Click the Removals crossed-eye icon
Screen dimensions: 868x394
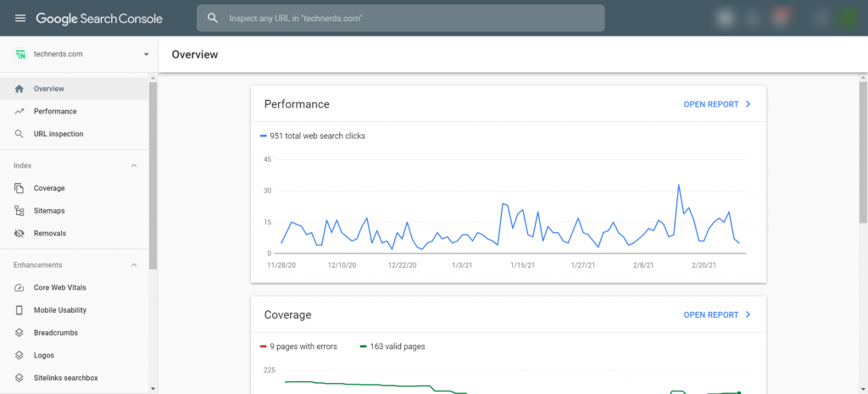pyautogui.click(x=19, y=234)
